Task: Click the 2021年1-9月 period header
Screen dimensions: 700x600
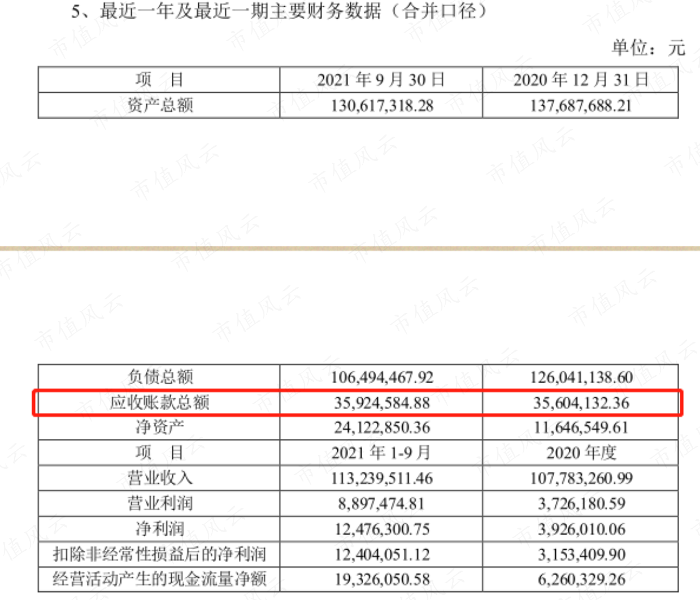Action: pos(381,453)
